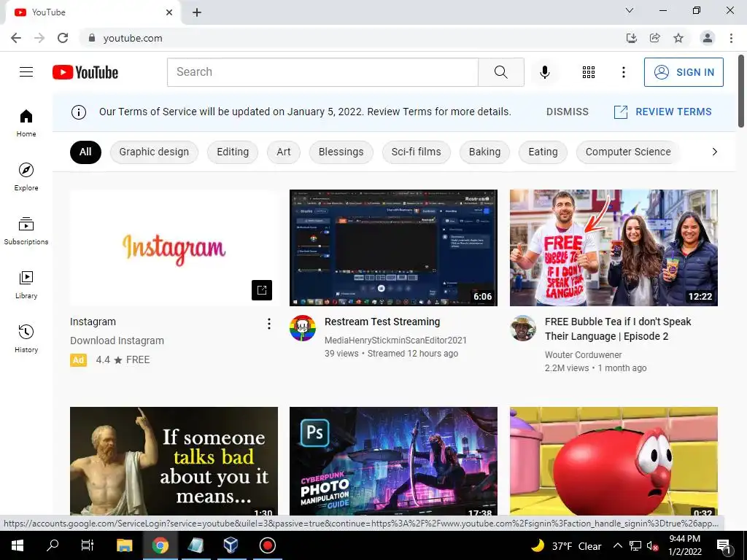
Task: Select the Art chip
Action: coord(284,152)
